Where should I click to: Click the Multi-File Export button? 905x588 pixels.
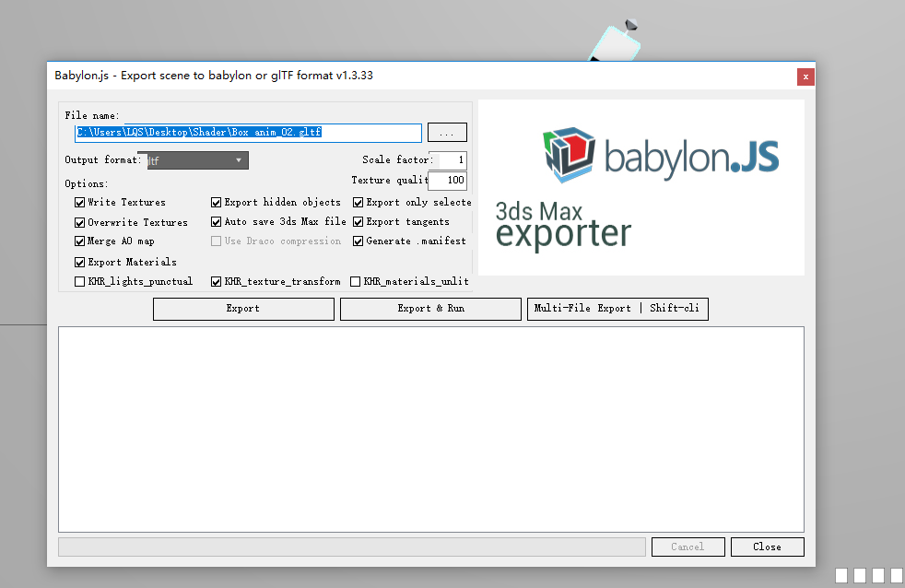point(617,309)
